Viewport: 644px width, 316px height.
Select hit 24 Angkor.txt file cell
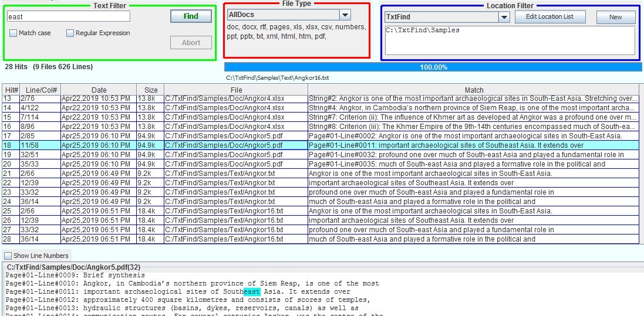click(236, 202)
